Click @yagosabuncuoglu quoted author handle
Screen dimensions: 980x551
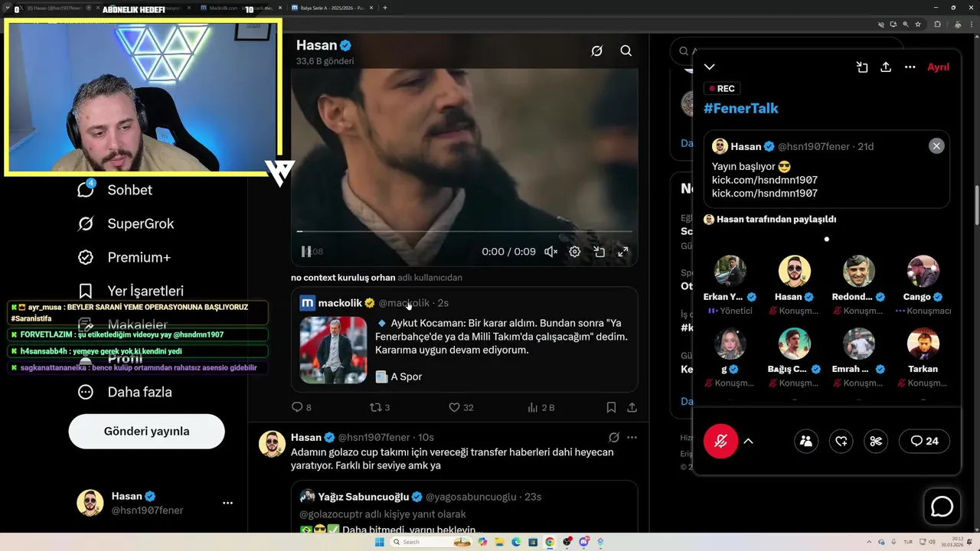pyautogui.click(x=471, y=497)
